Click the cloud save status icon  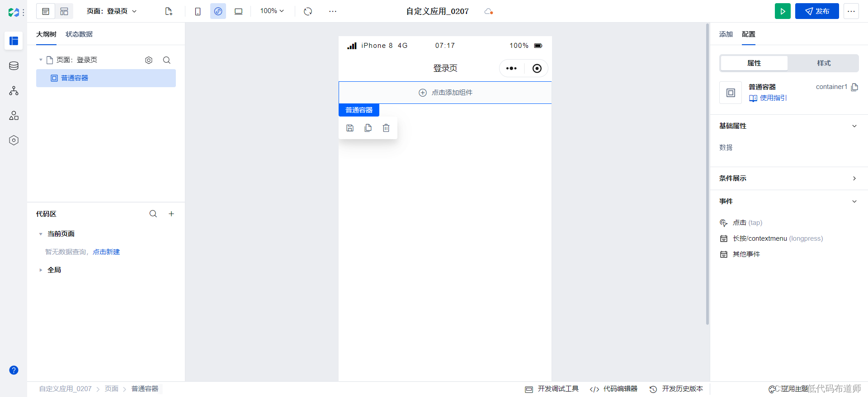pyautogui.click(x=488, y=11)
